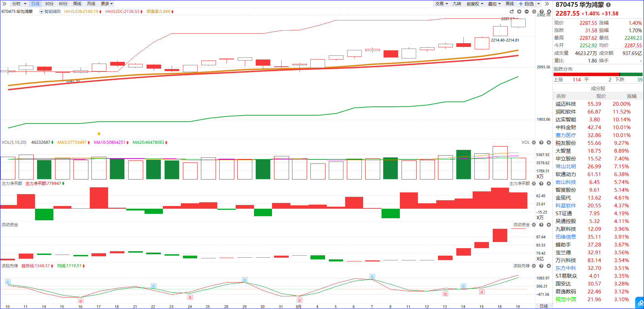Switch to 60分 chart tab
Image resolution: width=644 pixels, height=309 pixels.
(63, 4)
